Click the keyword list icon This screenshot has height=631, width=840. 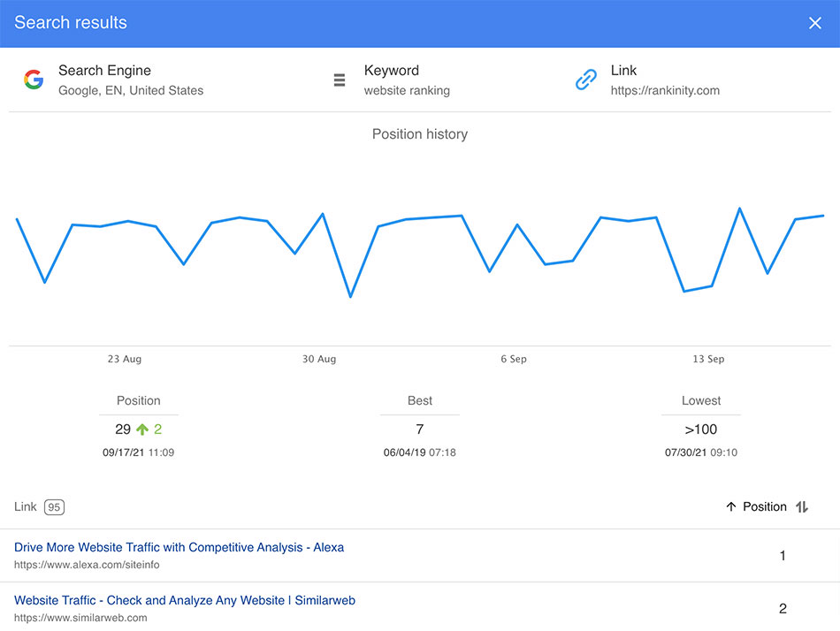click(340, 80)
